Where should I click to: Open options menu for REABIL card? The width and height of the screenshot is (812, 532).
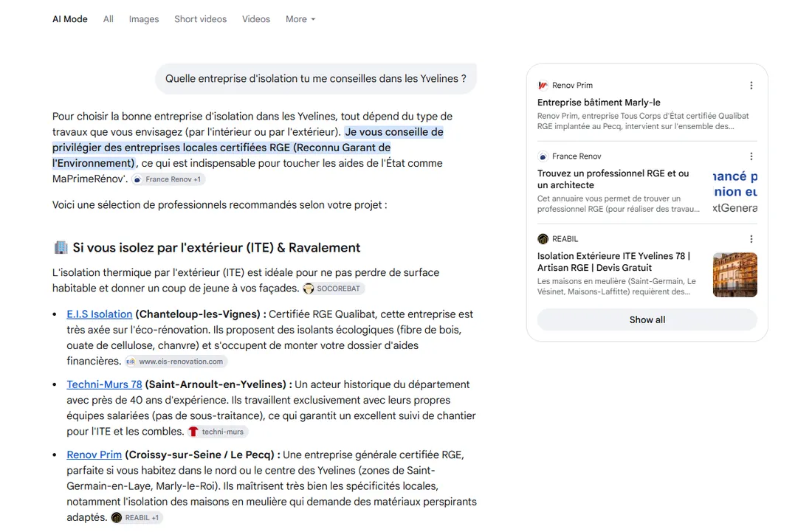tap(751, 239)
